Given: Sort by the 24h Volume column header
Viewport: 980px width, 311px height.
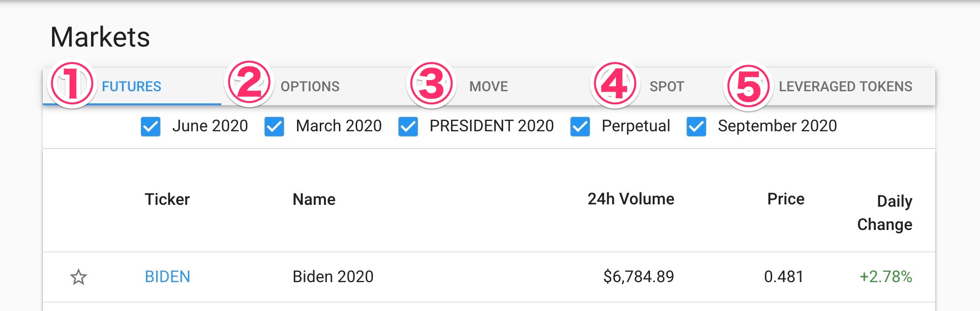Looking at the screenshot, I should (x=630, y=199).
